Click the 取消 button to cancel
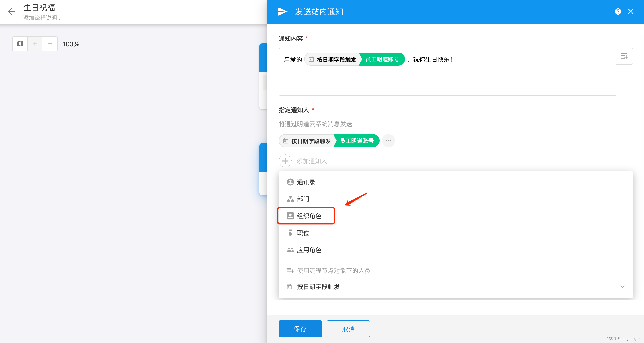 coord(348,329)
